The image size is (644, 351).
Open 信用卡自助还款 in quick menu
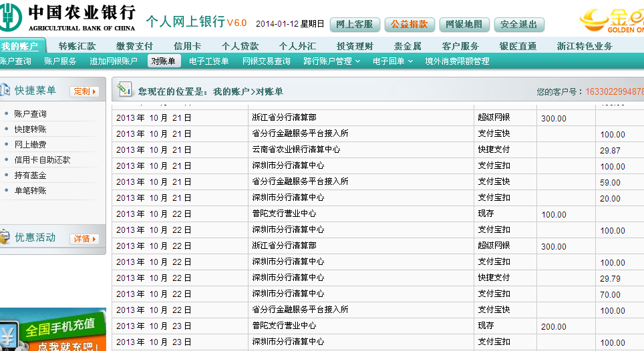pos(42,160)
